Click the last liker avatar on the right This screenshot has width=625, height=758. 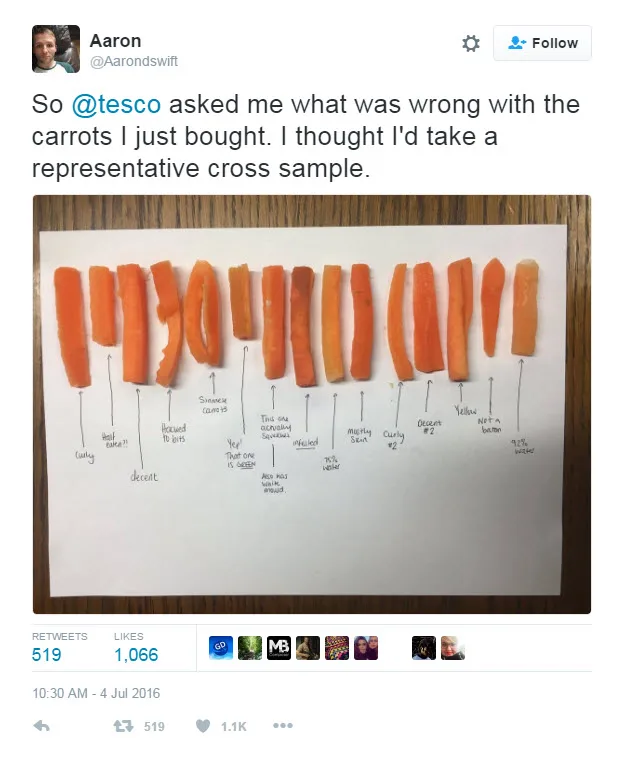pyautogui.click(x=453, y=648)
